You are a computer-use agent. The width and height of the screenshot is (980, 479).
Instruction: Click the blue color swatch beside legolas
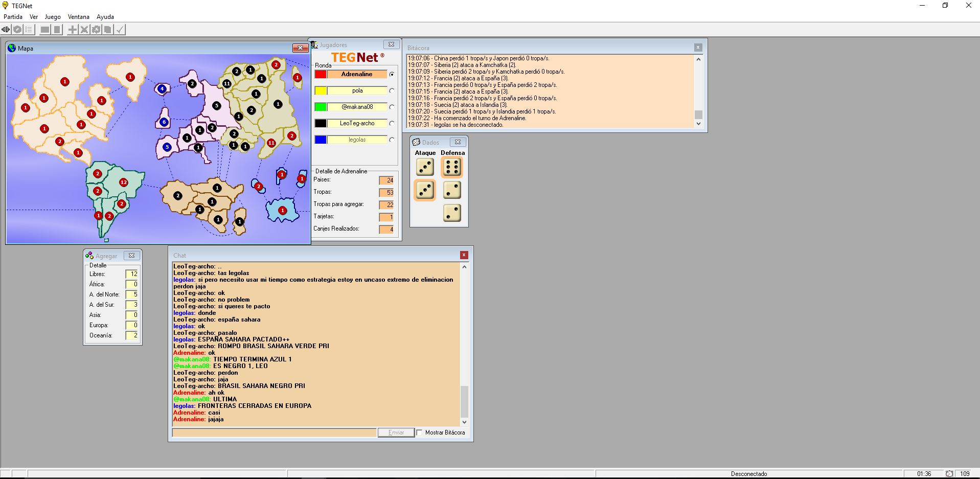click(x=321, y=140)
